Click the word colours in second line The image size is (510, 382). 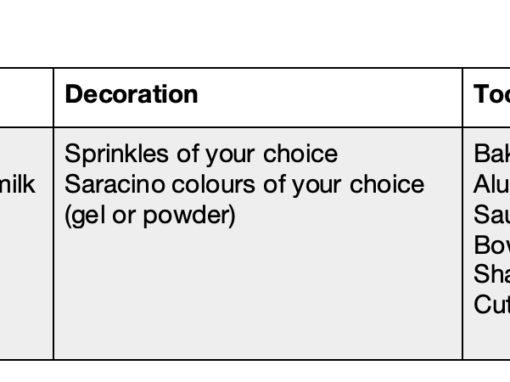tap(213, 184)
